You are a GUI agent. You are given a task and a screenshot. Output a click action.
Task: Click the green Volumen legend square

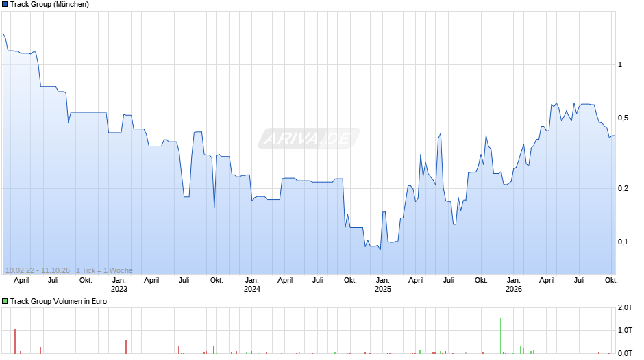click(x=5, y=301)
